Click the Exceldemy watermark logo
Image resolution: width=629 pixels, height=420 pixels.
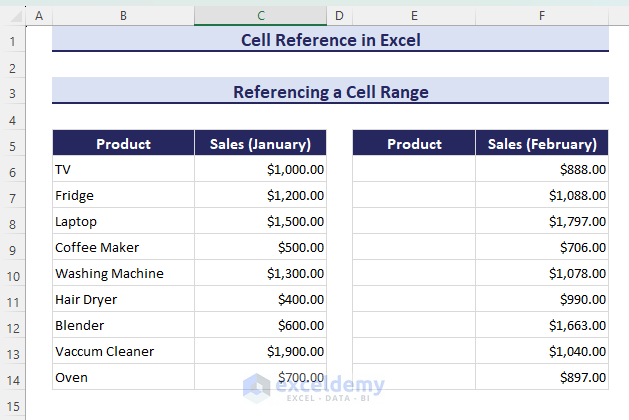258,386
